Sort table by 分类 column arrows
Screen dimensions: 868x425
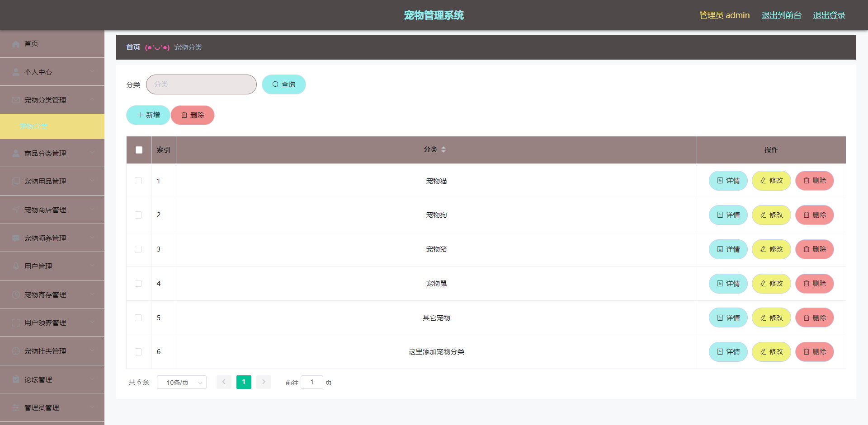443,149
